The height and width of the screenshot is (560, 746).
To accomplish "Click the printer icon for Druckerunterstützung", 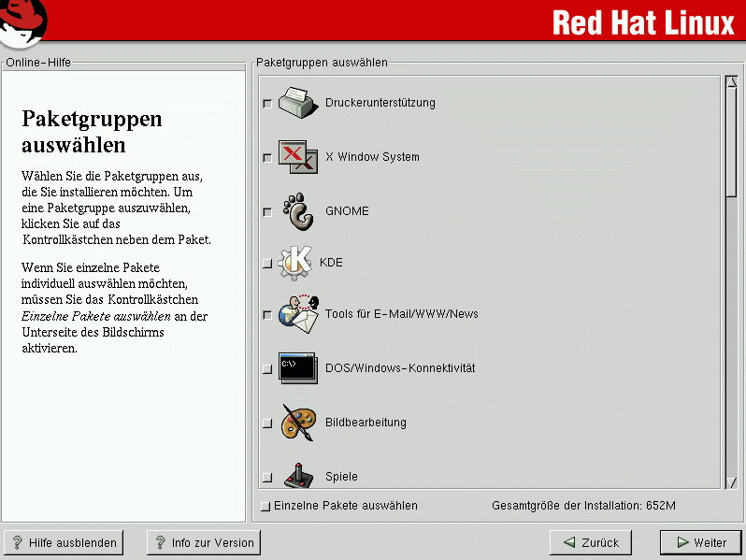I will tap(298, 103).
